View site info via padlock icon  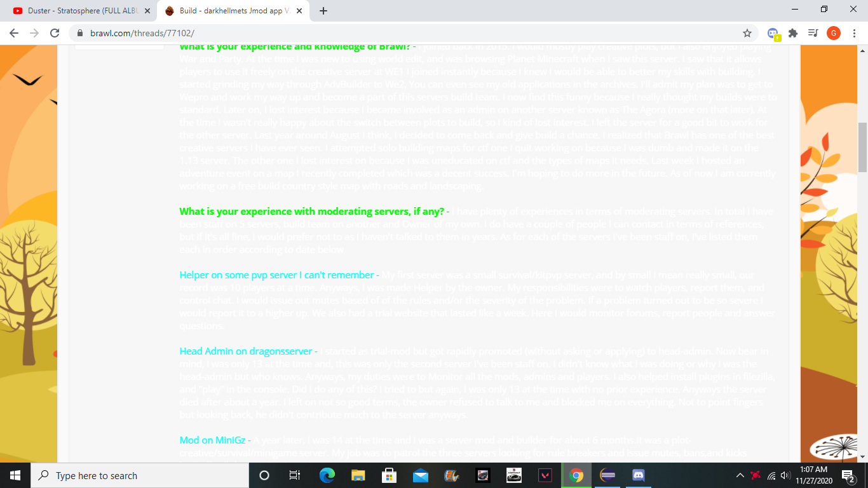click(x=81, y=33)
